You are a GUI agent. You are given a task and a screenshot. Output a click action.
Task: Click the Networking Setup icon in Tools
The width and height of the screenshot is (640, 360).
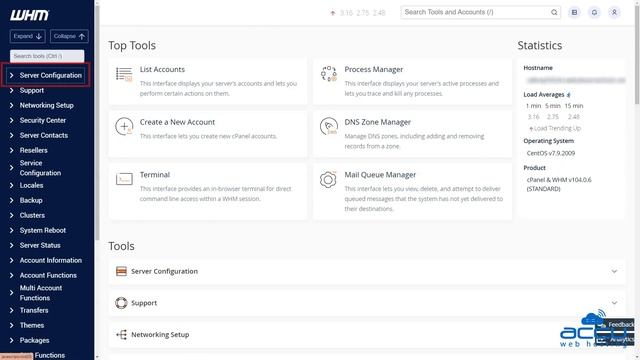[121, 335]
